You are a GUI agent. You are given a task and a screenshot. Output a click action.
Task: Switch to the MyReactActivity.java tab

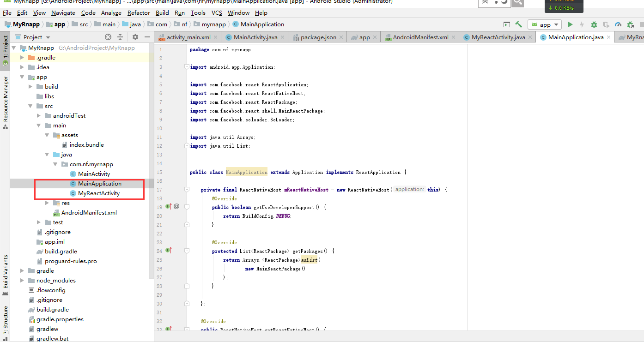498,37
